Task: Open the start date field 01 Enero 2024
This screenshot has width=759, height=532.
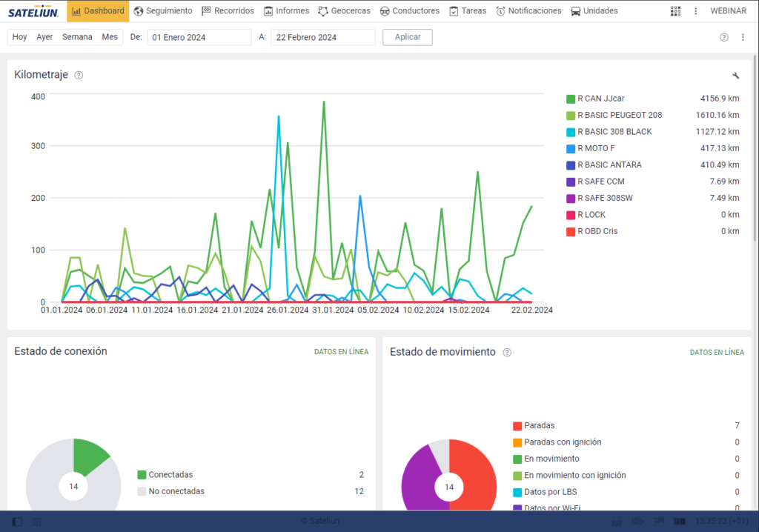Action: [x=199, y=38]
